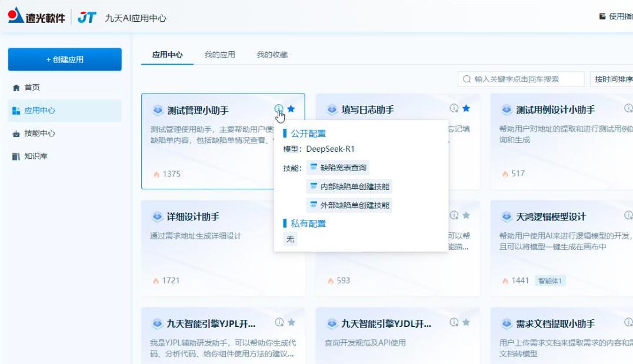This screenshot has height=364, width=633.
Task: Show config info for 填写日志助手
Action: click(x=454, y=108)
